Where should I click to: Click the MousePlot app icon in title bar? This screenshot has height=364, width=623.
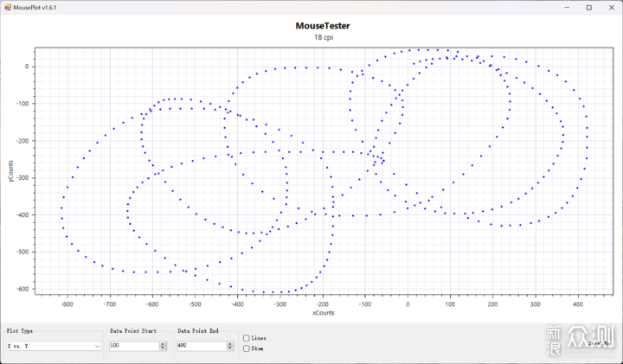(8, 8)
